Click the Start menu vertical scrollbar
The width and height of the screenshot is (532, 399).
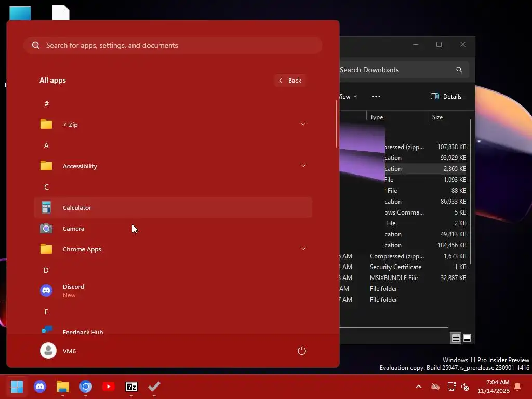point(337,124)
